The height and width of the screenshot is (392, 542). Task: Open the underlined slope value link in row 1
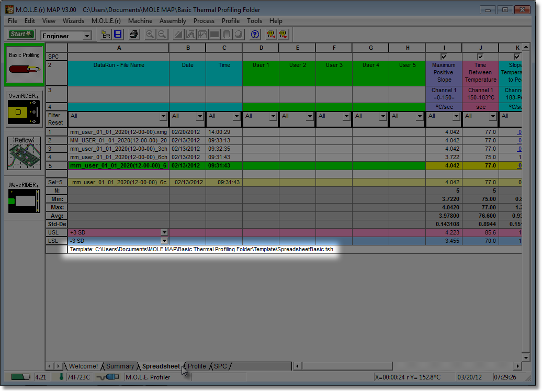tap(519, 132)
